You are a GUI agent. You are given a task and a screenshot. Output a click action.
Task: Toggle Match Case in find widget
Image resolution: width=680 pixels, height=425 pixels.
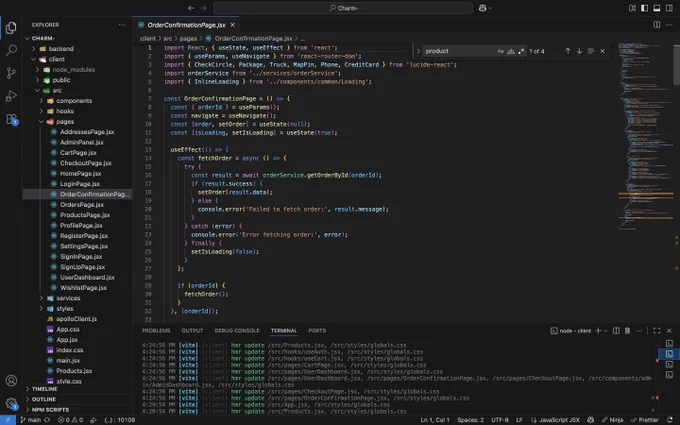point(500,51)
